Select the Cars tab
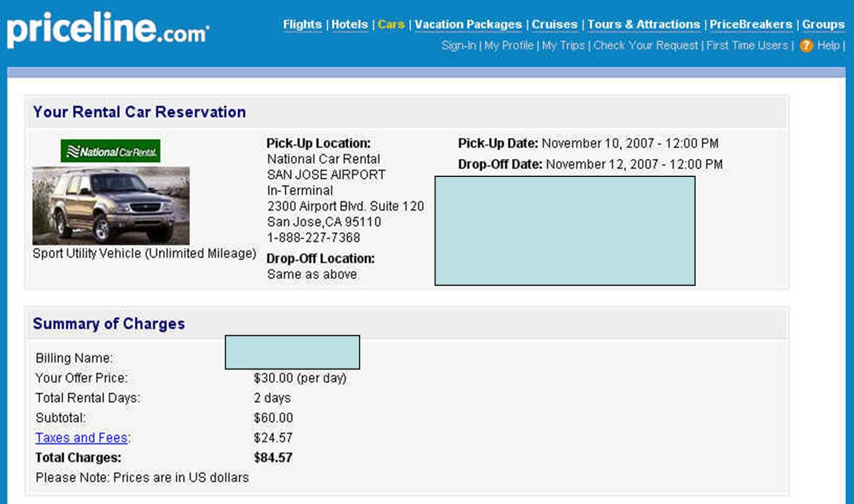Screen dimensions: 854x504 (391, 24)
